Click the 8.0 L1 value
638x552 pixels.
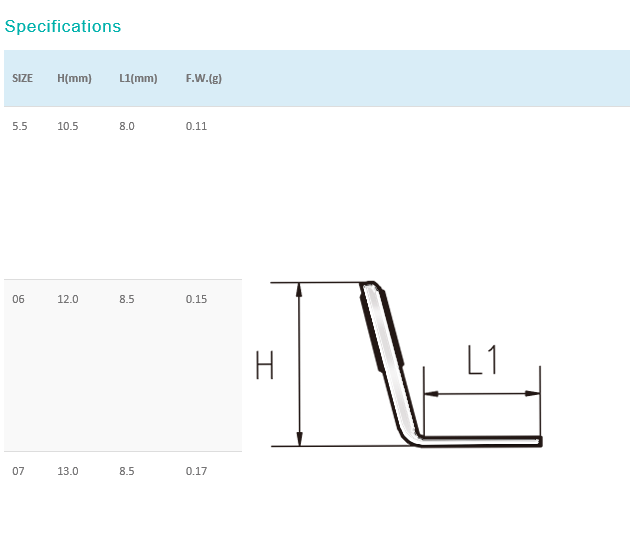tap(127, 126)
